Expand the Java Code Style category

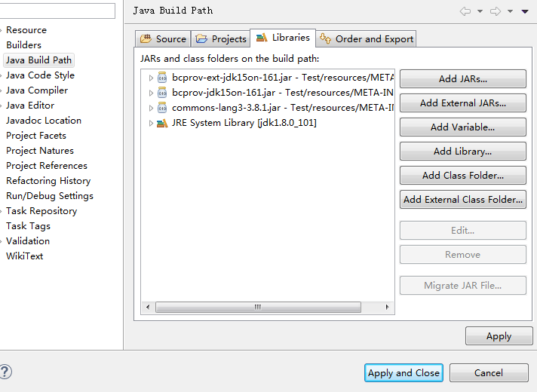[2, 75]
